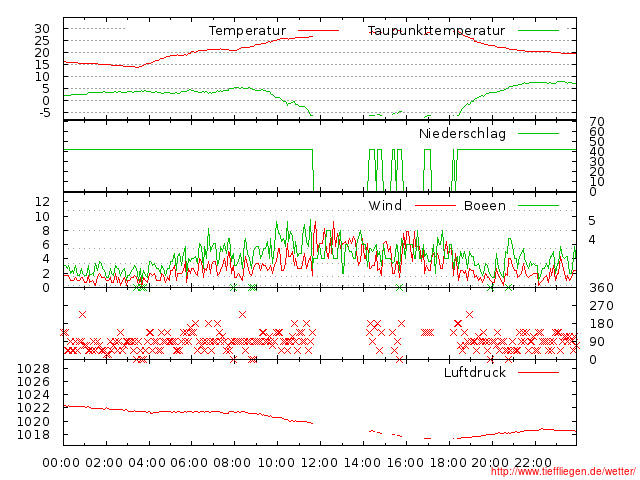Screen dimensions: 640x480
Task: Click the 8 wind speed axis label
Action: pyautogui.click(x=46, y=231)
